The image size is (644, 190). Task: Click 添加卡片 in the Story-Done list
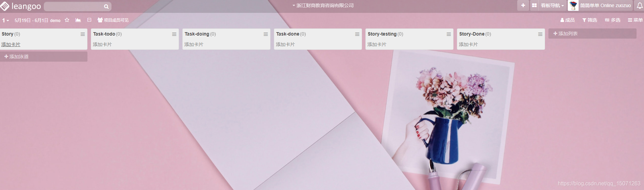coord(468,44)
